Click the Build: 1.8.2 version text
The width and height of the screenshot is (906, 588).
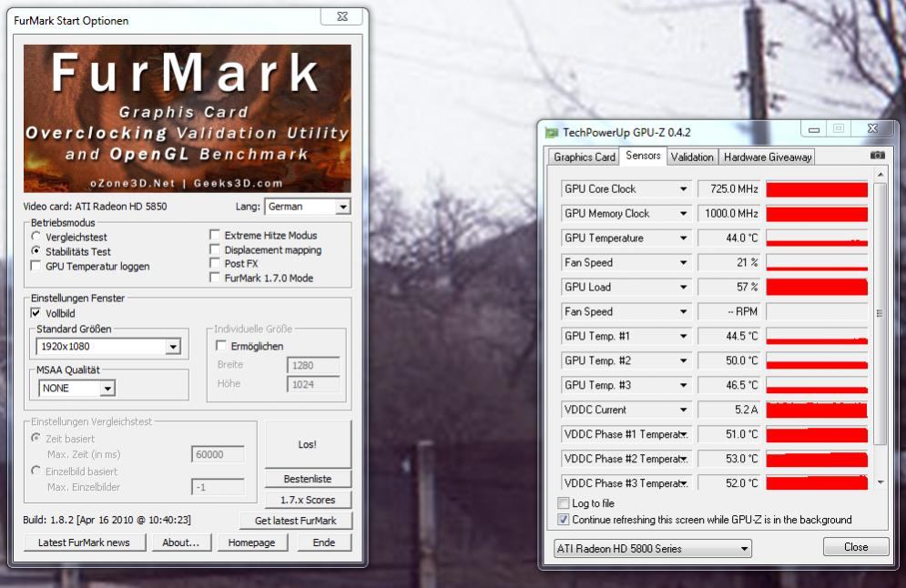pyautogui.click(x=107, y=520)
